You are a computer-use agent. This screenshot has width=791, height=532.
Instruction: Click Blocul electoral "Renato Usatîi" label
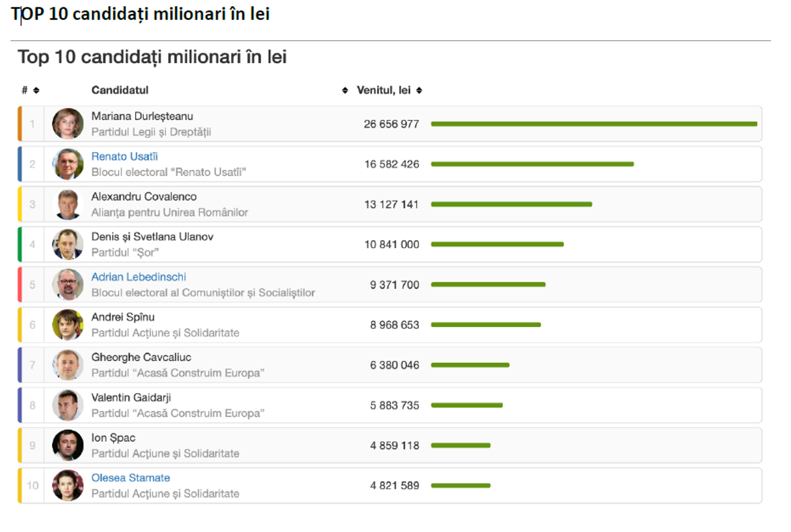click(x=169, y=172)
